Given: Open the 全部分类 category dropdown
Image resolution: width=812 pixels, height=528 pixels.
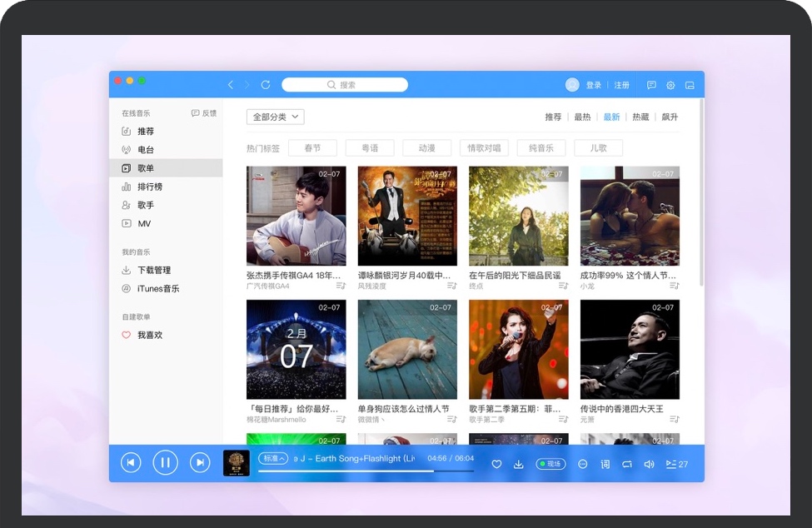Looking at the screenshot, I should coord(275,117).
